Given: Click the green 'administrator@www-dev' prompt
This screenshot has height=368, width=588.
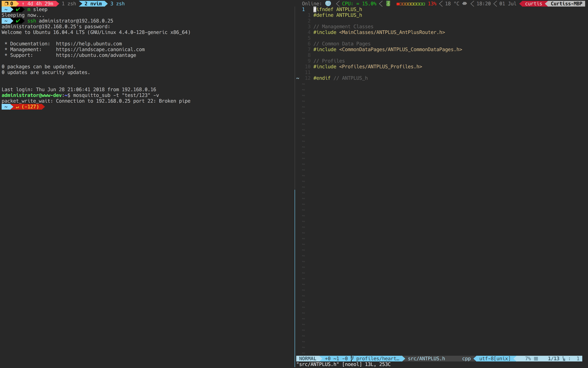Looking at the screenshot, I should (x=32, y=95).
